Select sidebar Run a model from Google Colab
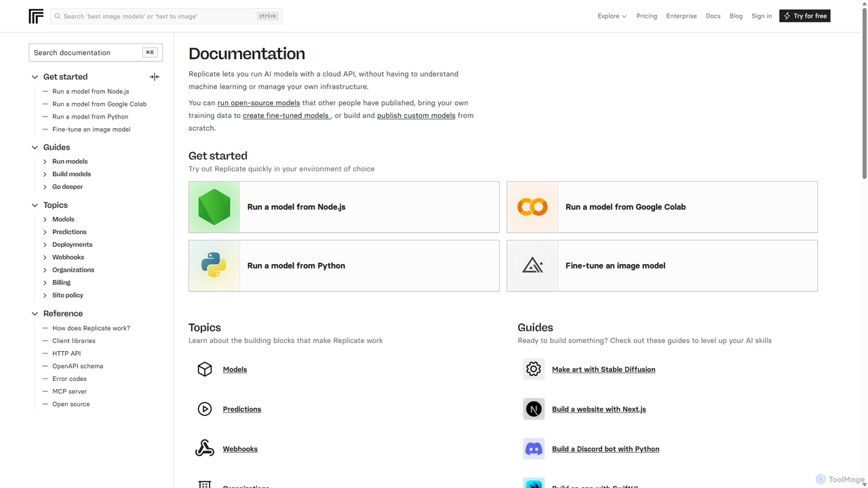The height and width of the screenshot is (488, 868). click(99, 104)
